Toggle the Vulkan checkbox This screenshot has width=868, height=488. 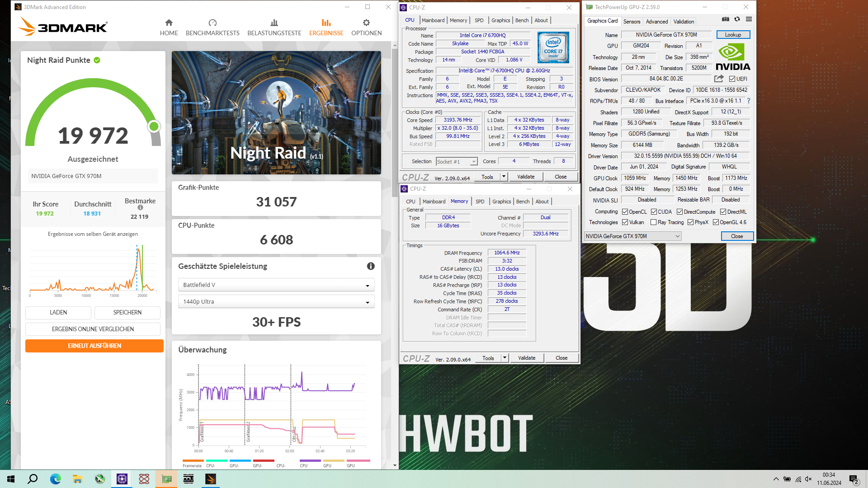625,222
